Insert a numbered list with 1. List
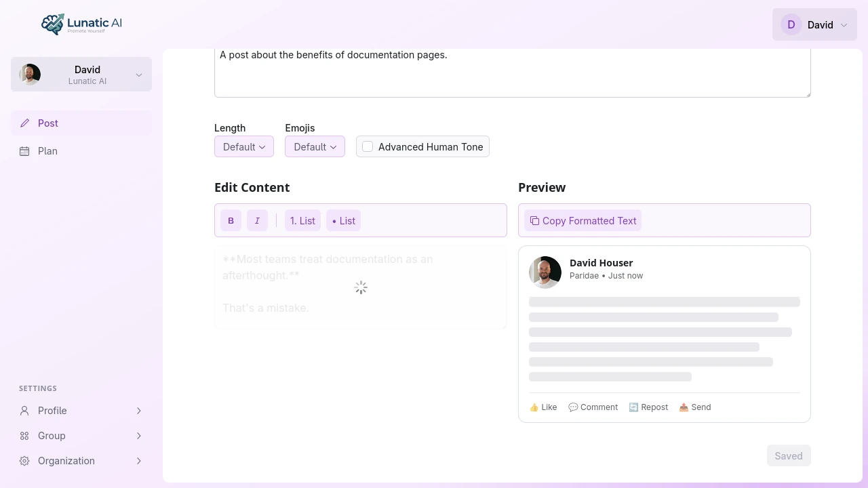Viewport: 868px width, 488px height. pos(302,220)
